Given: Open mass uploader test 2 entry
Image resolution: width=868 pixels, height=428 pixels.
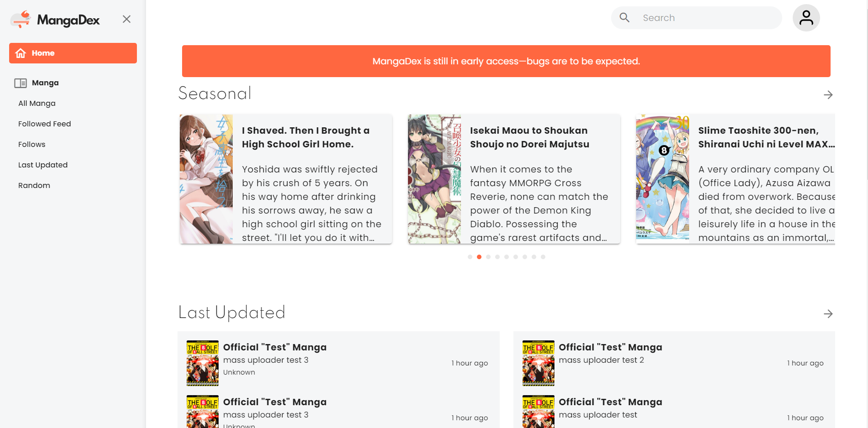Looking at the screenshot, I should (x=601, y=360).
